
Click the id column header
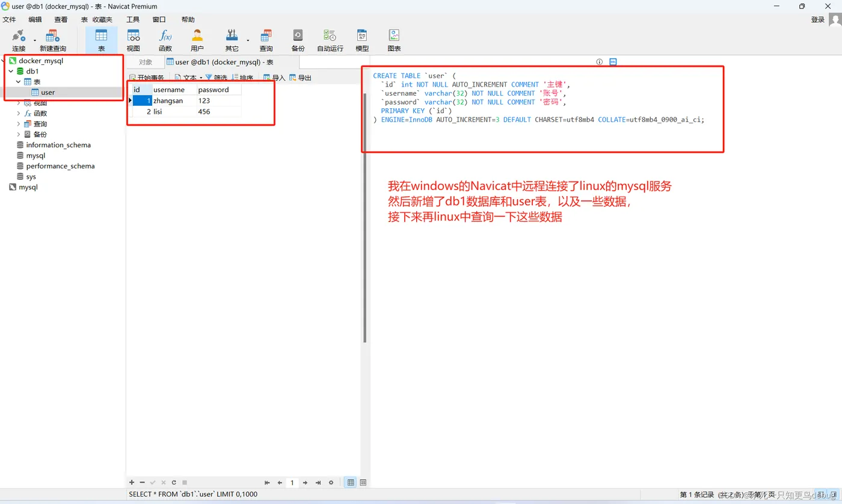coord(141,90)
